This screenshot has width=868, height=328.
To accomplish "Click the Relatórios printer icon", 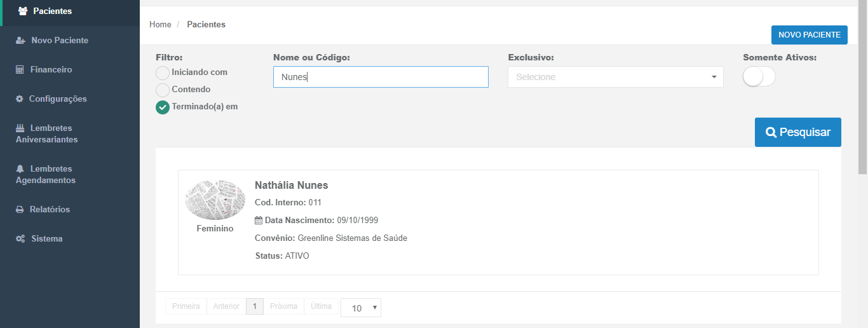I will click(20, 210).
